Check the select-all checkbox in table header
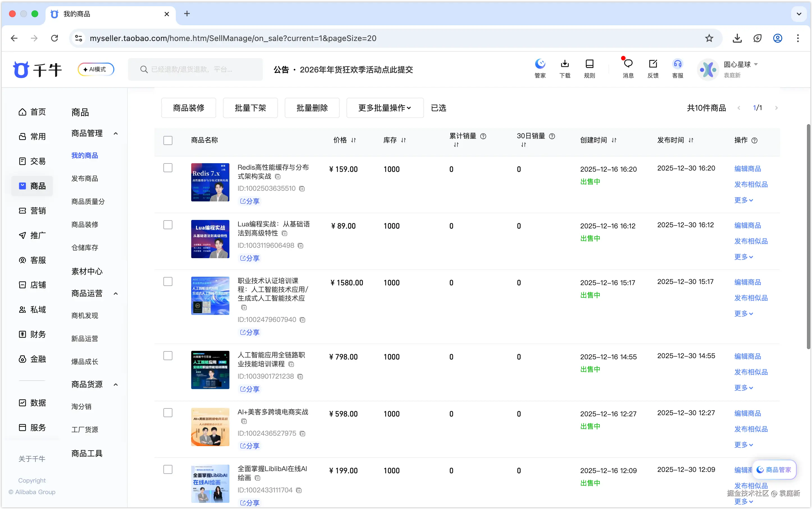This screenshot has height=509, width=812. (168, 140)
